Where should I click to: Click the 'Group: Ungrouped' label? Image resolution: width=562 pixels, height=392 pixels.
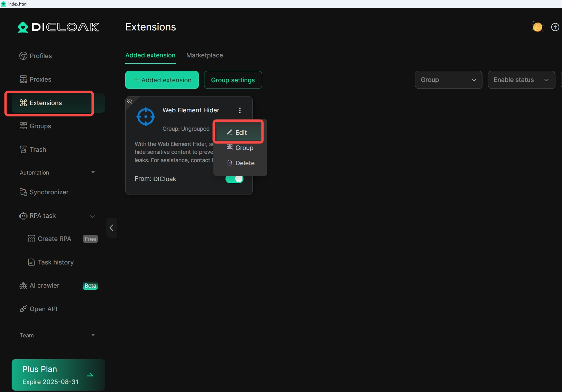click(x=186, y=129)
